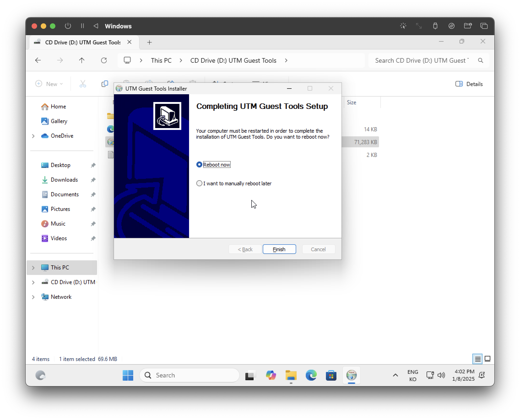Expand the OneDrive tree node
Screen dimensions: 520x420
coord(33,136)
